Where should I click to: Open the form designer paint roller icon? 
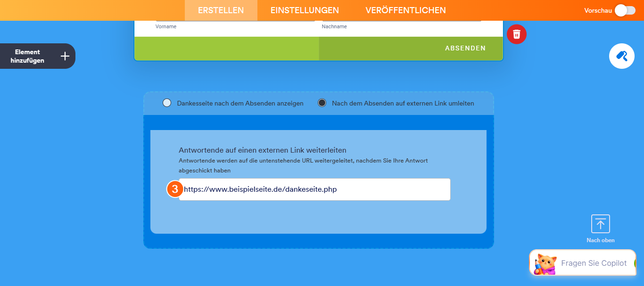click(x=622, y=56)
